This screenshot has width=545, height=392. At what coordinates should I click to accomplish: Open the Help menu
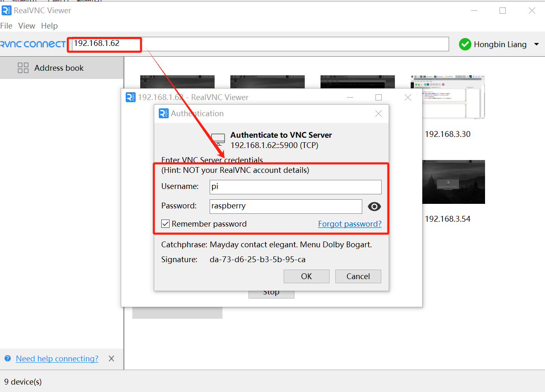(x=49, y=26)
